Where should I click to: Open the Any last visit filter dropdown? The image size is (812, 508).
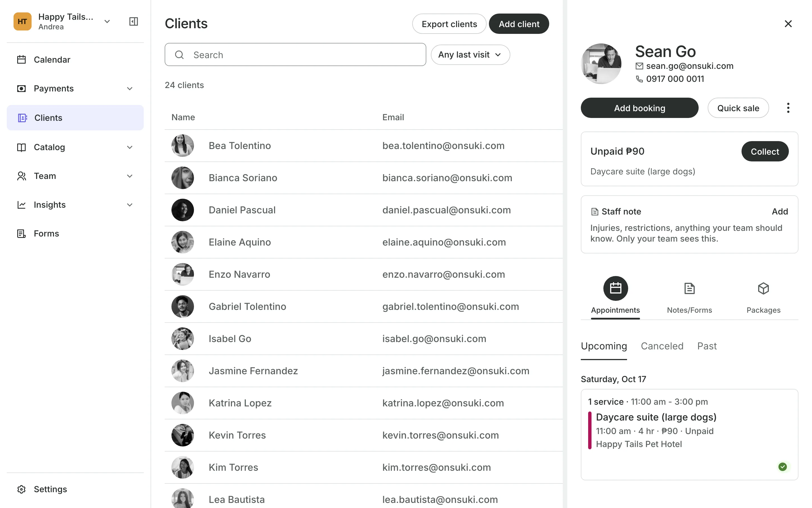[x=470, y=55]
